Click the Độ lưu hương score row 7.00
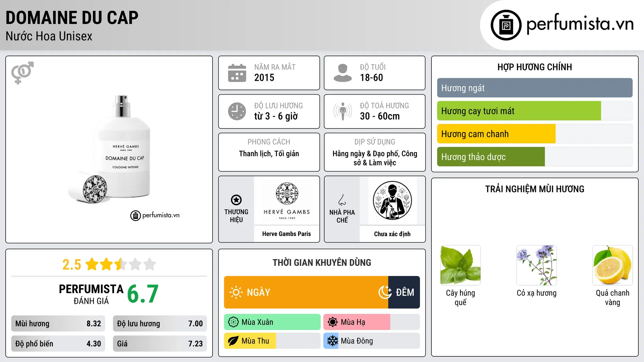This screenshot has height=362, width=644. (160, 324)
